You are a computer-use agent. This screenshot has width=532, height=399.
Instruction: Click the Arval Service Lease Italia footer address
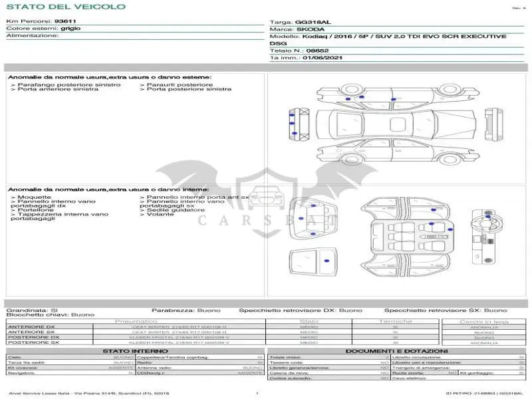pos(89,394)
